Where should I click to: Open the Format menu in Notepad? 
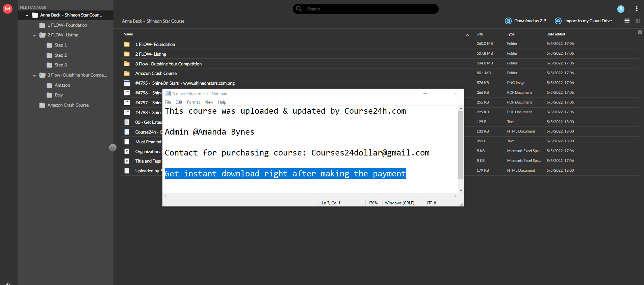click(x=194, y=102)
